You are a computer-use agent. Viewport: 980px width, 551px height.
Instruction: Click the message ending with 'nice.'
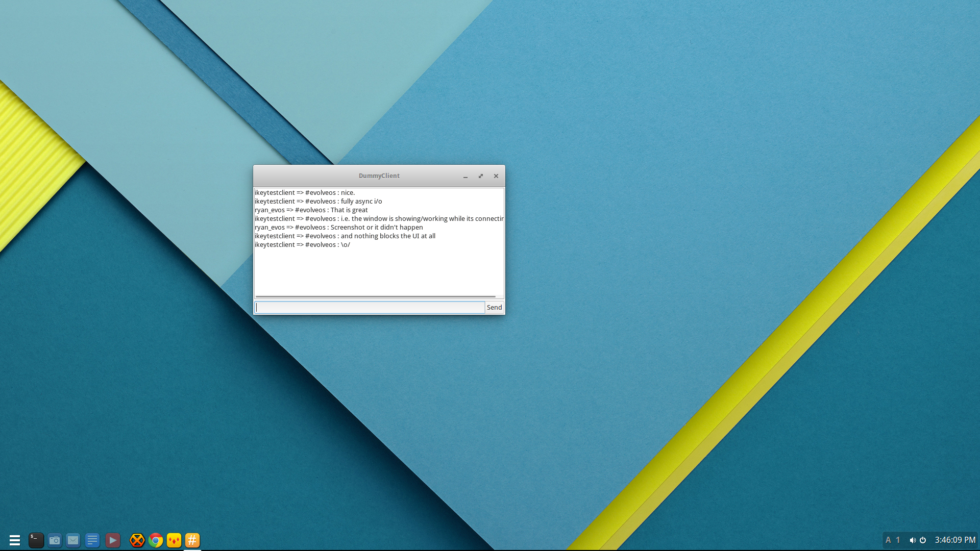click(x=305, y=192)
